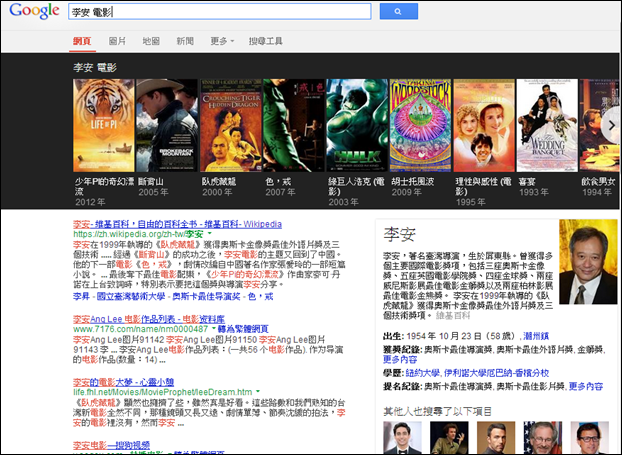The image size is (622, 455).
Task: Select the 理性與感性 movie poster
Action: [x=484, y=125]
